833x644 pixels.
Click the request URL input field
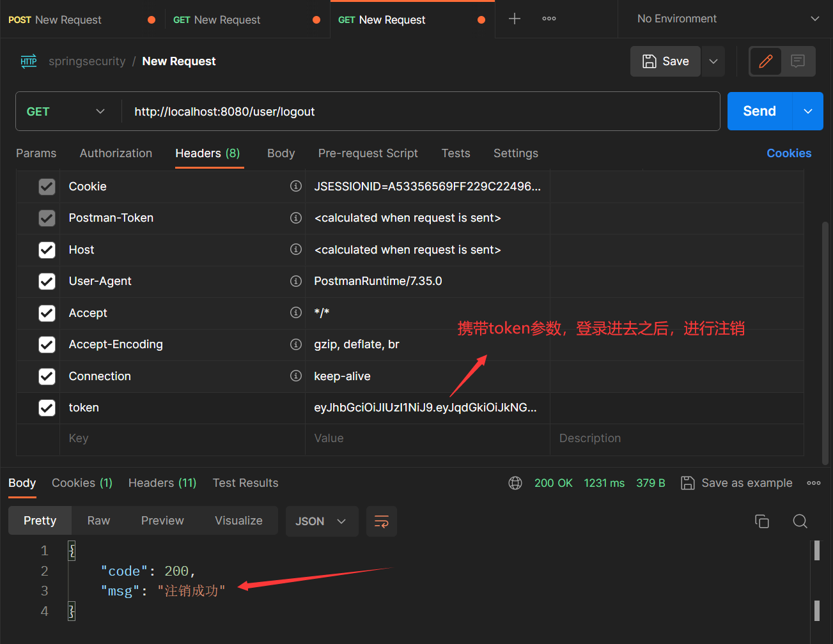tap(421, 111)
